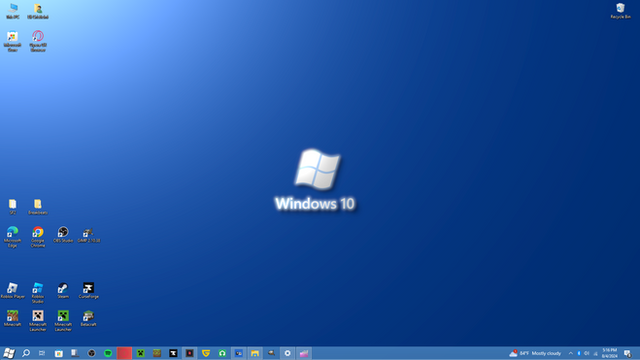The image size is (640, 360).
Task: Open the Windows Start menu
Action: coord(9,353)
